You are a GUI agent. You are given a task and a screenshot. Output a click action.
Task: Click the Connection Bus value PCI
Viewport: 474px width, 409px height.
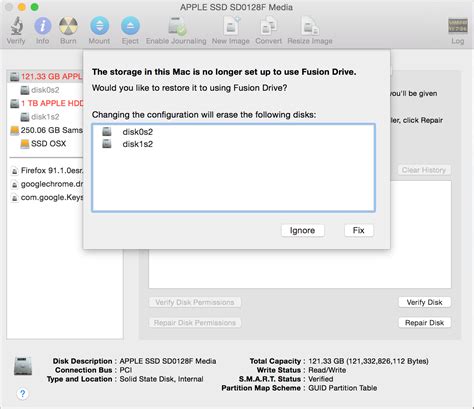126,370
